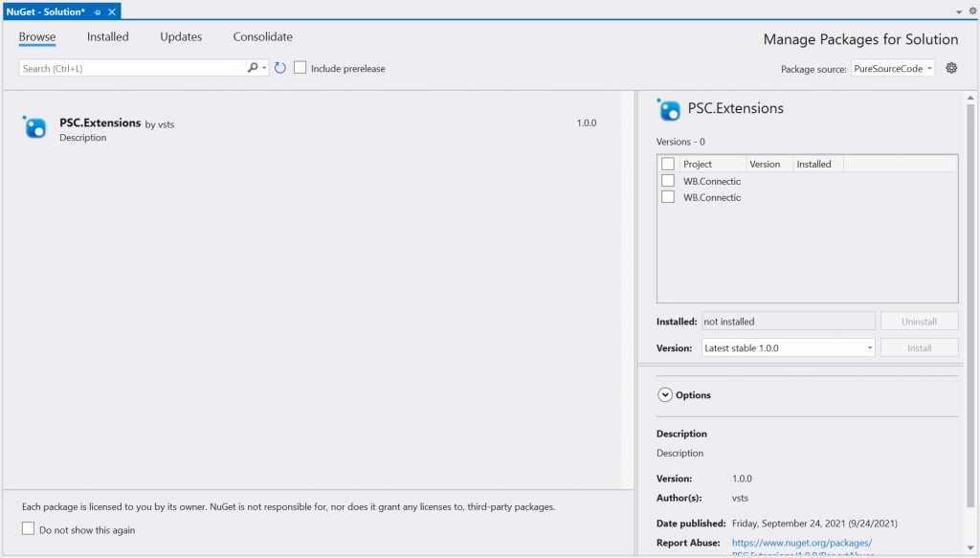This screenshot has height=558, width=980.
Task: Collapse the Options section
Action: click(664, 394)
